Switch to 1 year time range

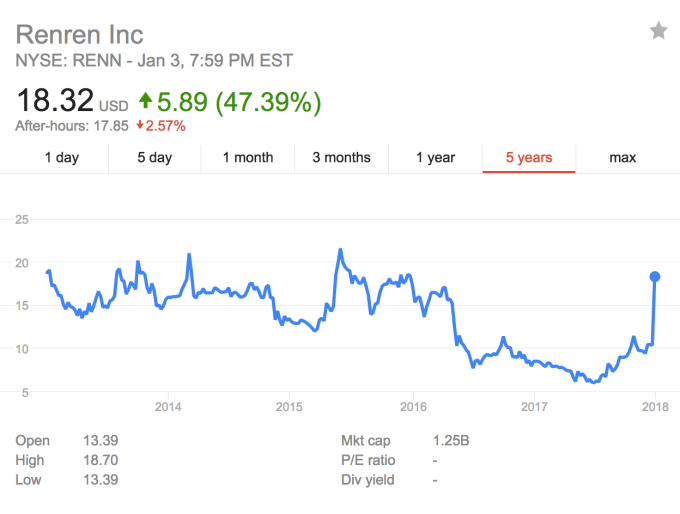point(435,158)
